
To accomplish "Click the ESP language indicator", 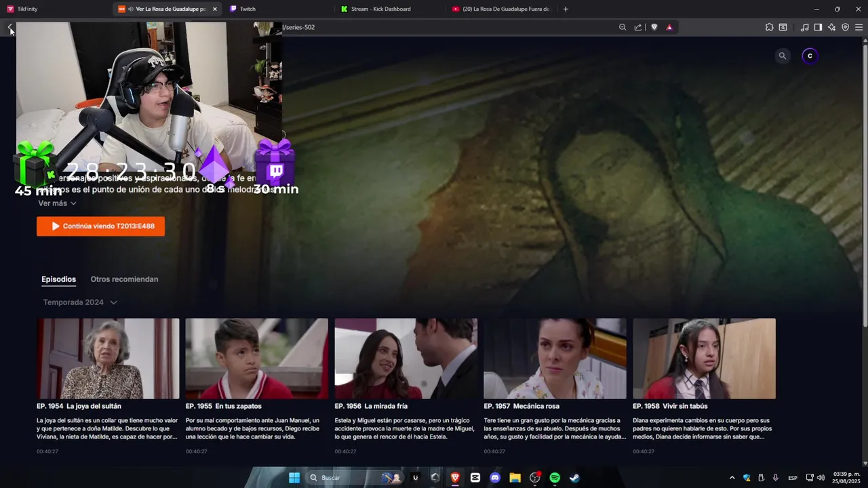I will [x=793, y=478].
